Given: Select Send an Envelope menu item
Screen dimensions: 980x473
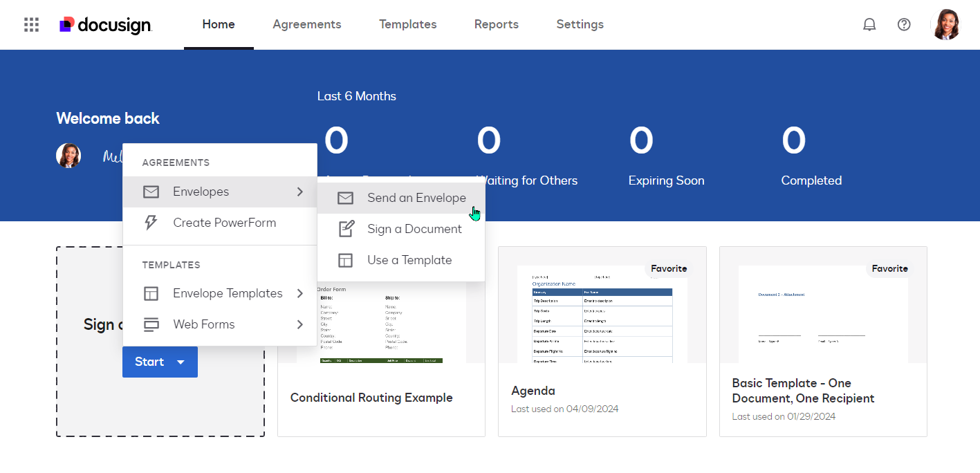Looking at the screenshot, I should pyautogui.click(x=416, y=198).
